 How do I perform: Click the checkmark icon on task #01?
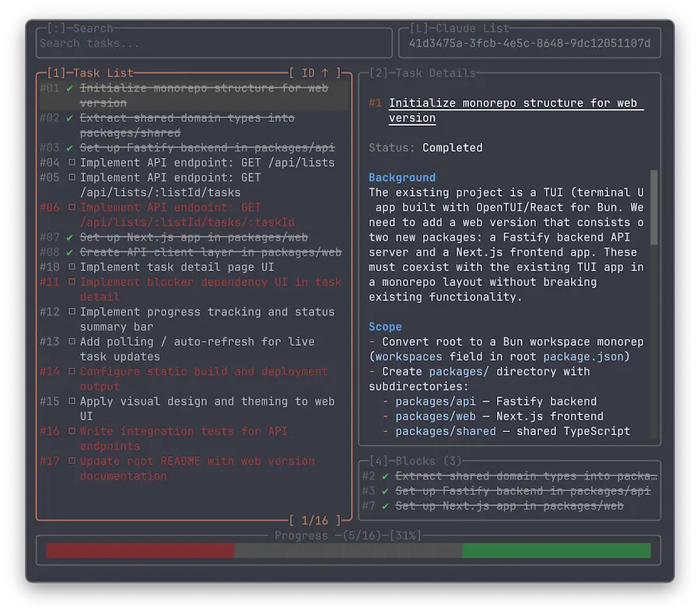pyautogui.click(x=71, y=89)
